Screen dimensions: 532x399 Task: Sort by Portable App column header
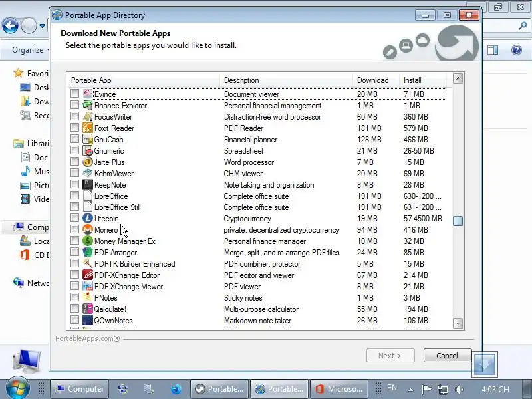pyautogui.click(x=144, y=80)
